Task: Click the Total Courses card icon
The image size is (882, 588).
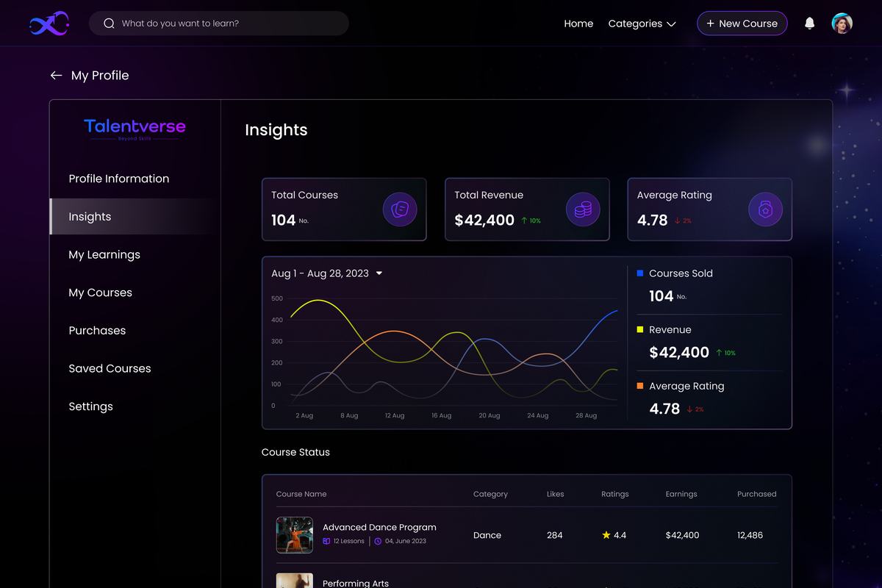Action: click(x=400, y=210)
